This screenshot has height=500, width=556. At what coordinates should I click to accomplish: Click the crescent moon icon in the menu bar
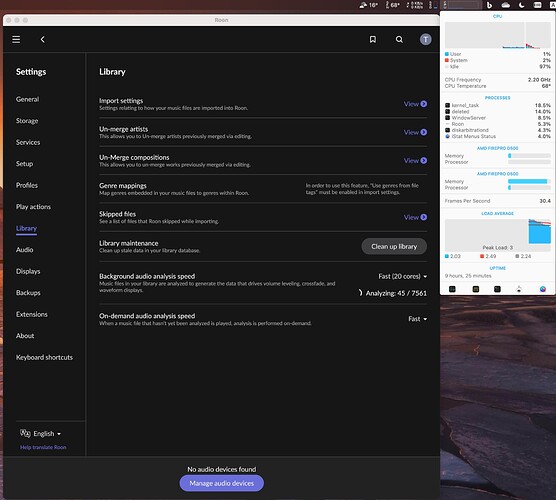[x=522, y=5]
